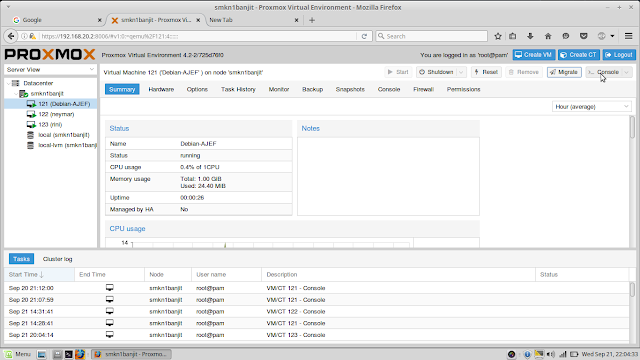This screenshot has height=360, width=640.
Task: Click in the browser Search field
Action: click(431, 36)
